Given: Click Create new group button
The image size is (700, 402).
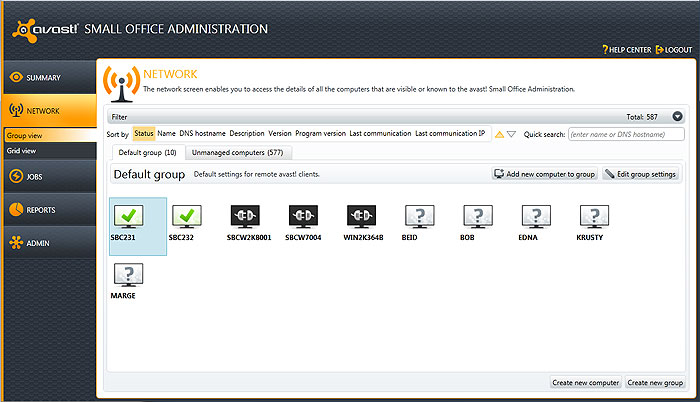Looking at the screenshot, I should click(x=655, y=383).
